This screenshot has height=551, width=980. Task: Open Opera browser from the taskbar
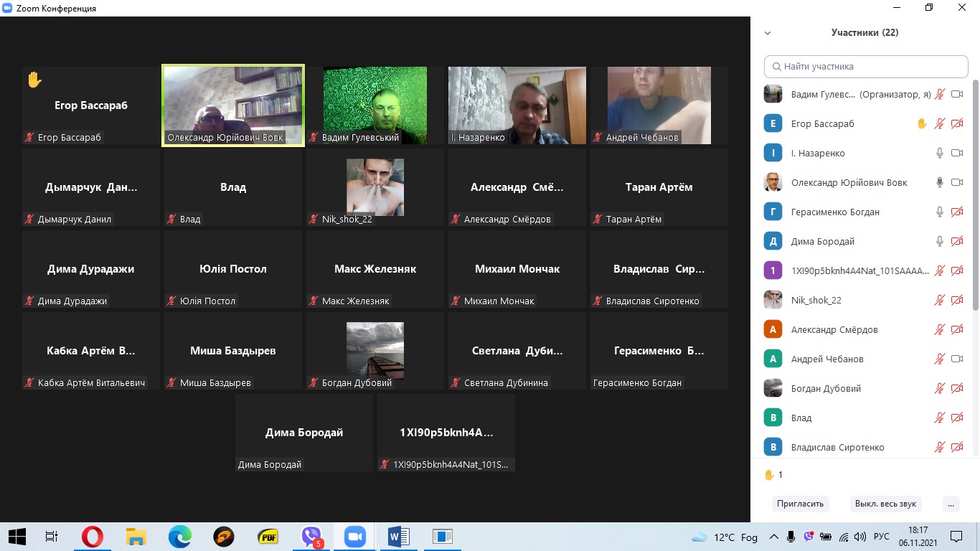tap(92, 537)
